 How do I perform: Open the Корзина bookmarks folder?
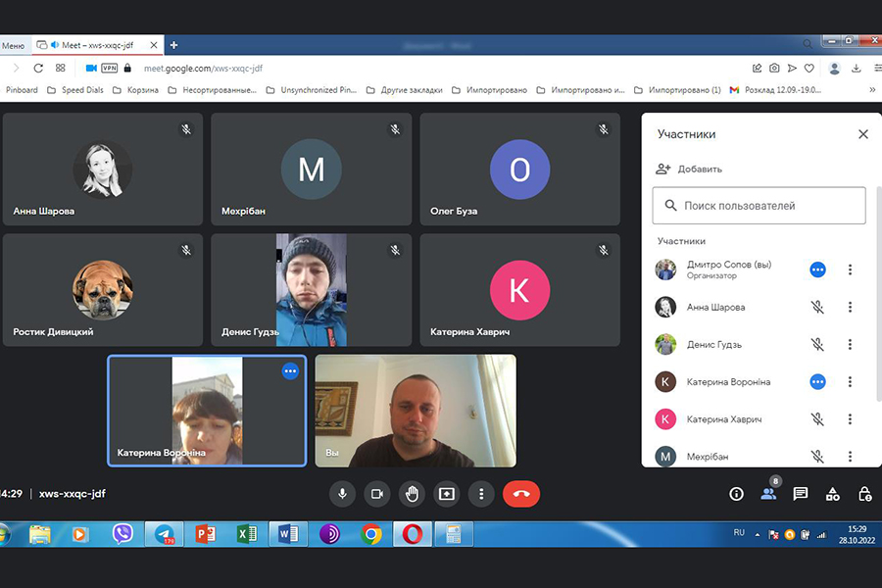click(135, 90)
